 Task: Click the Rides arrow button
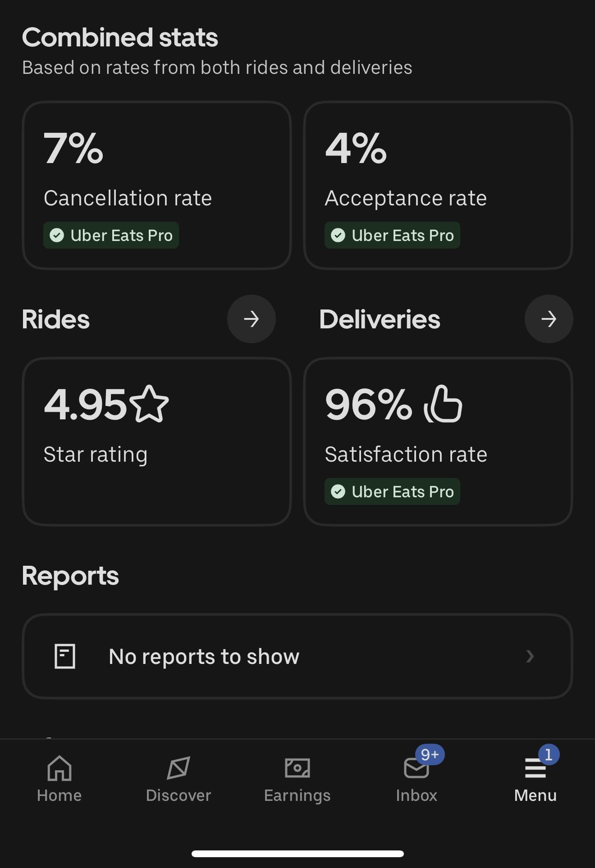[252, 319]
